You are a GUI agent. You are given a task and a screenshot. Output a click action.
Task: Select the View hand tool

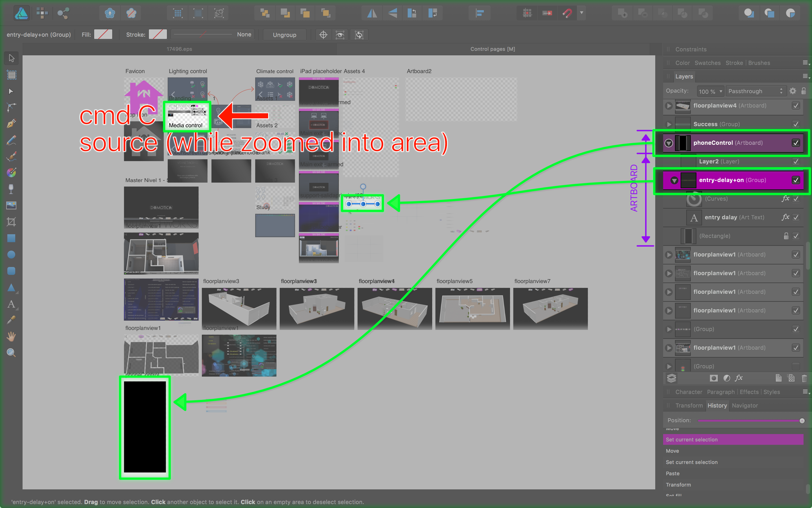tap(11, 336)
